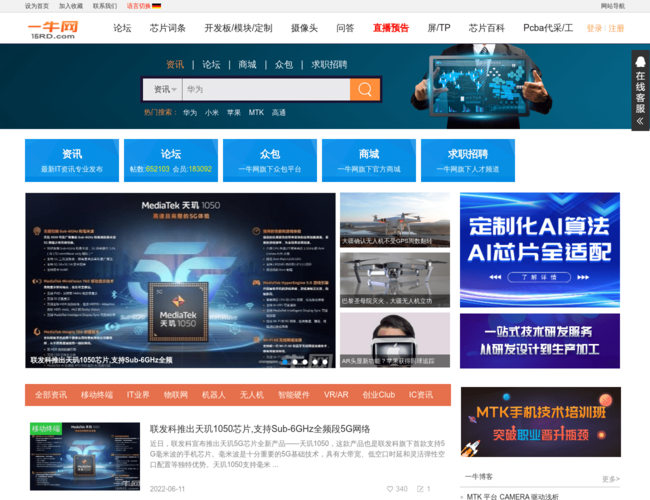Select the 资讯 tab above the search box
This screenshot has width=650, height=500.
(x=175, y=64)
